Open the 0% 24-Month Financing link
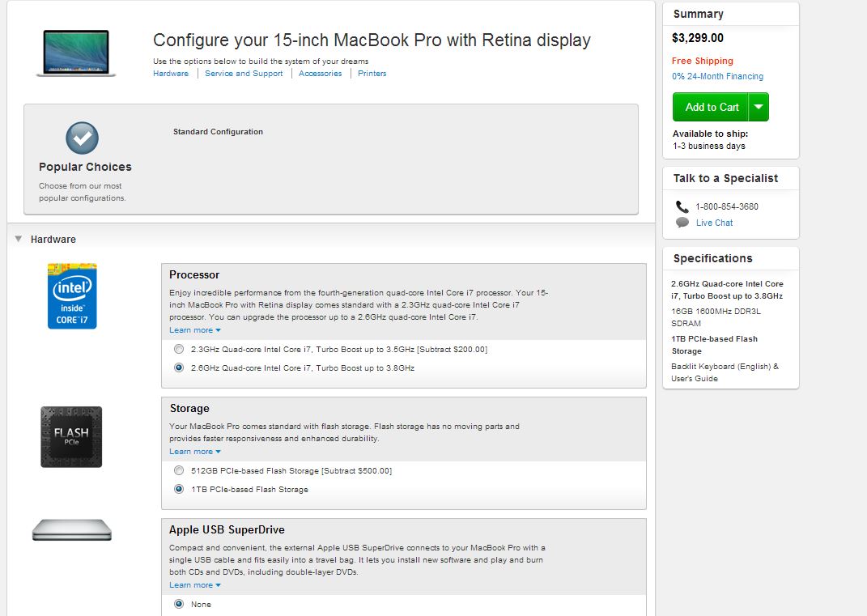This screenshot has width=867, height=616. 717,76
